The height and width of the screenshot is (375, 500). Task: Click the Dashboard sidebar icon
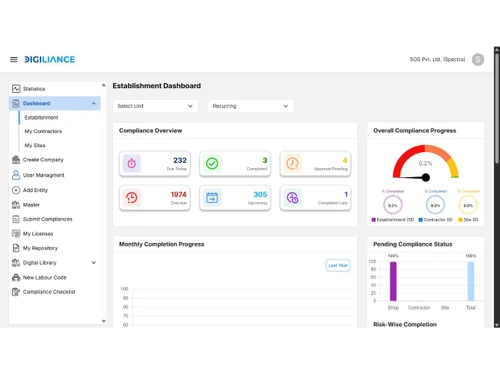16,103
